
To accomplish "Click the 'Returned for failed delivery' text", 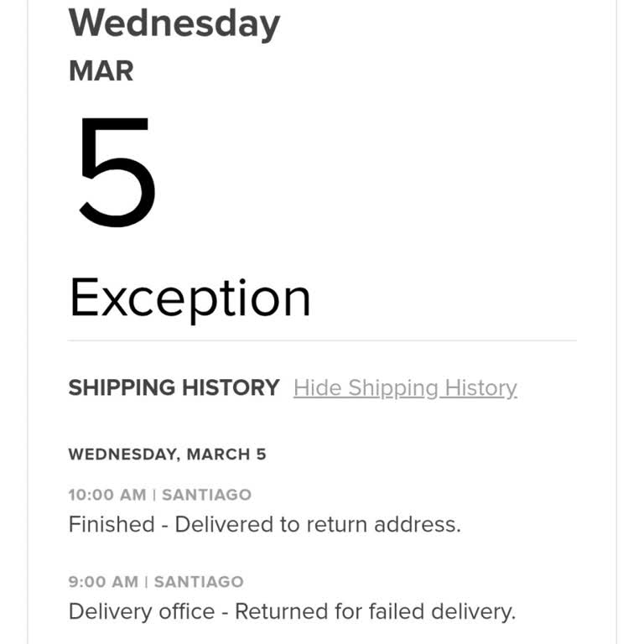I will point(375,612).
